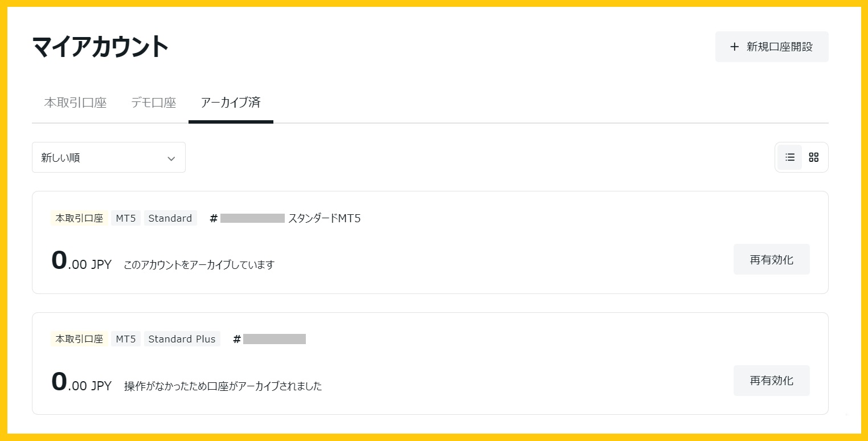
Task: Open the デモ口座 tab
Action: point(153,103)
